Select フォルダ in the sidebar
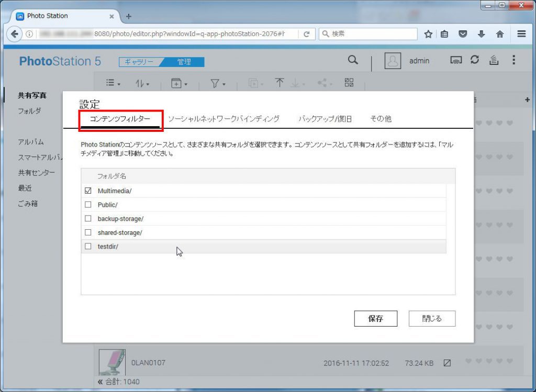This screenshot has width=536, height=392. [x=29, y=111]
